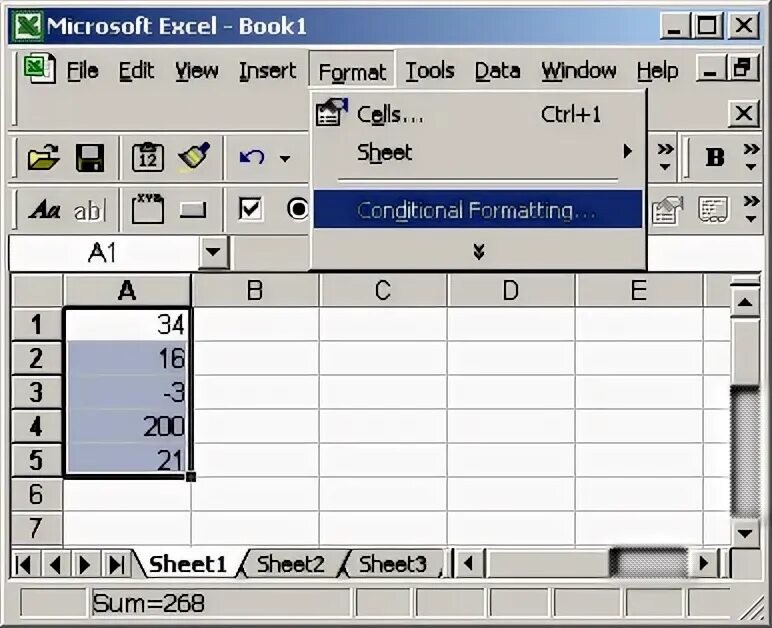This screenshot has height=628, width=772.
Task: Toggle the Bold formatting button
Action: (x=715, y=157)
